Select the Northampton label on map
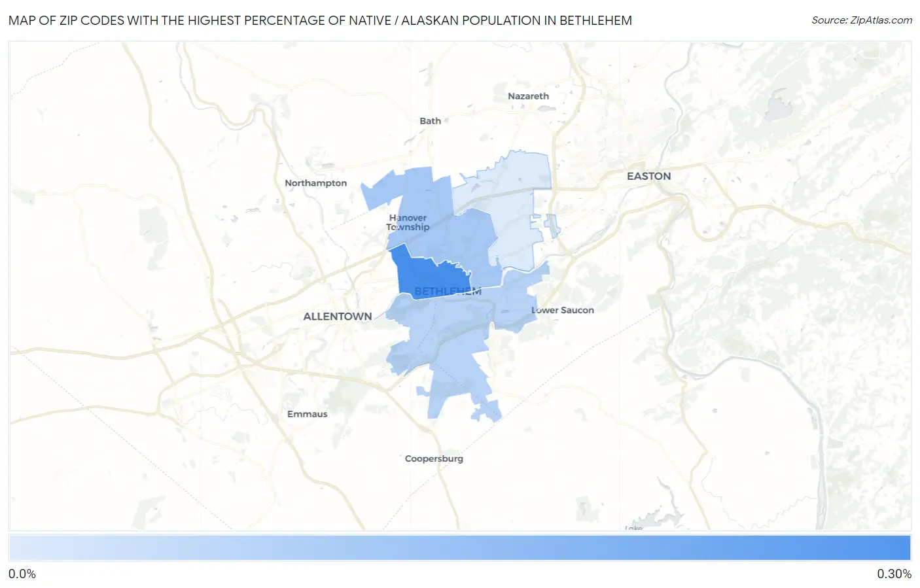920x588 pixels. point(315,183)
